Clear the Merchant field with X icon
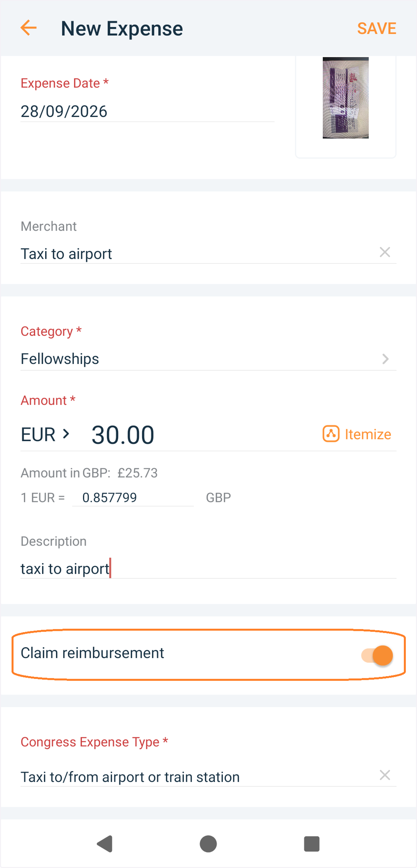 (x=385, y=252)
